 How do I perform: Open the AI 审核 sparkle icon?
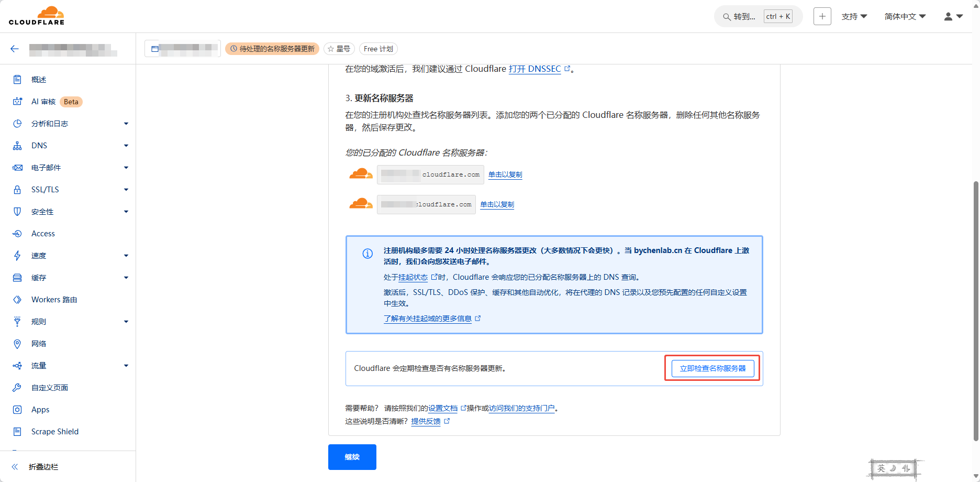tap(17, 102)
